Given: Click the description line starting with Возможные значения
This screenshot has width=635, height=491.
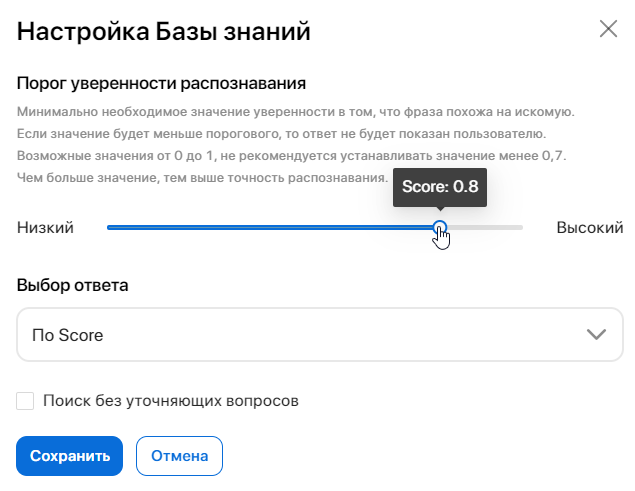Looking at the screenshot, I should [x=292, y=156].
